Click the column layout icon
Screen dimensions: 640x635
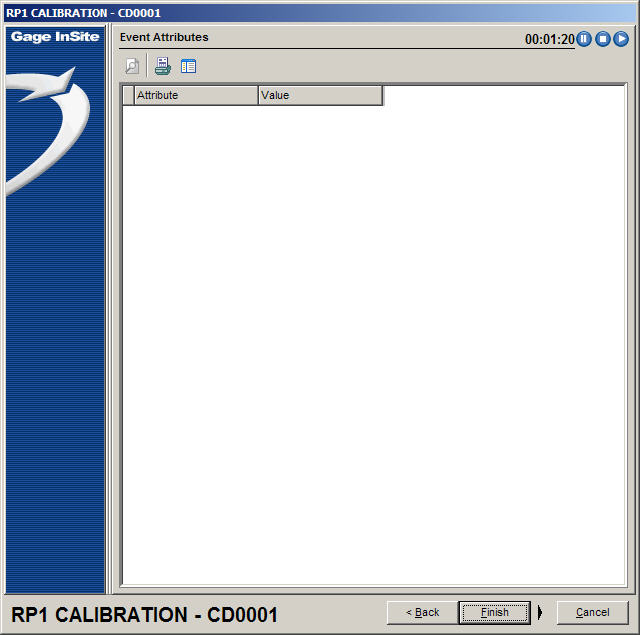(188, 67)
